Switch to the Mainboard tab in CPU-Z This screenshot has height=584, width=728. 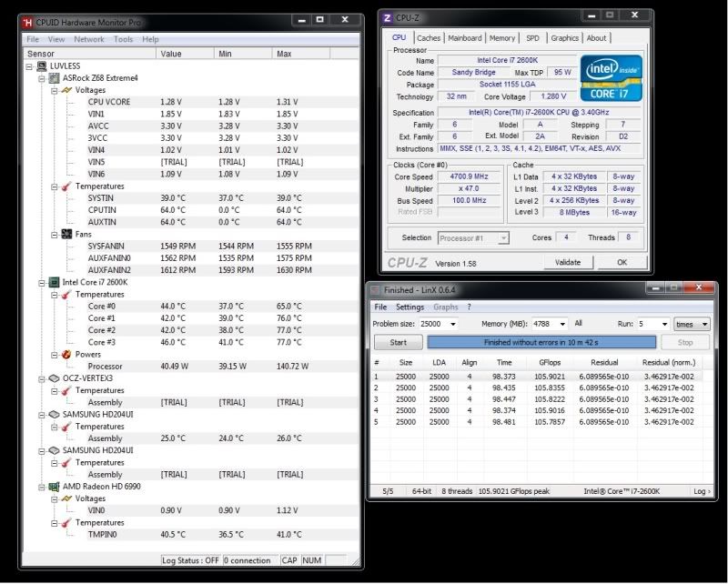[465, 38]
